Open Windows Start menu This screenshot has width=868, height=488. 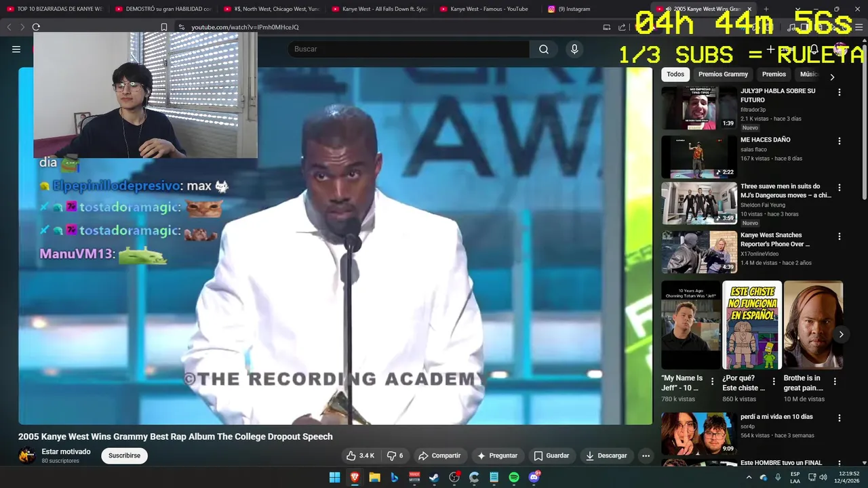tap(334, 477)
